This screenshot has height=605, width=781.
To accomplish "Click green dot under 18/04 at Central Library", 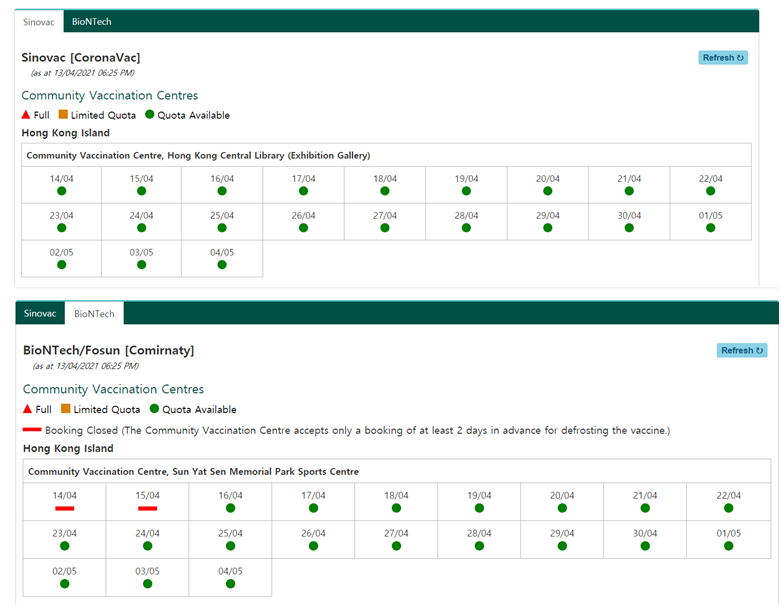I will point(385,191).
